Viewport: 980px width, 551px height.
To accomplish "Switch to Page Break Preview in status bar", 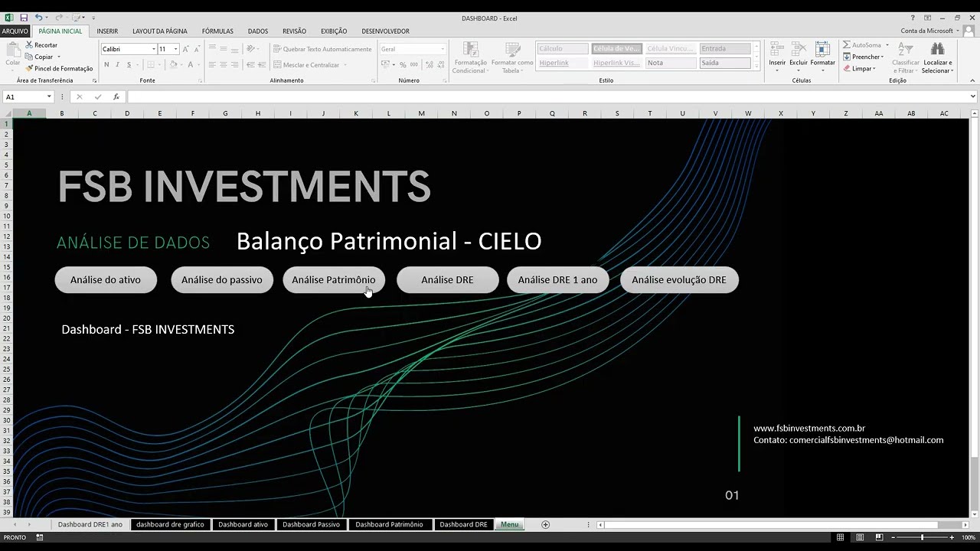I will [x=879, y=537].
